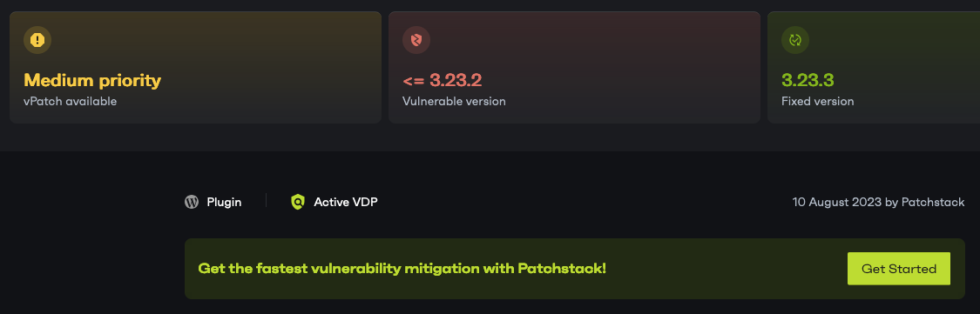Open the Medium priority card

coord(196,68)
